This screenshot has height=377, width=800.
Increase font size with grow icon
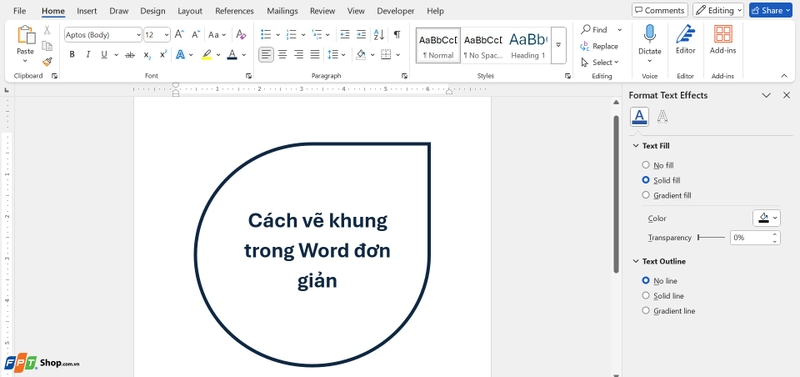[x=179, y=35]
